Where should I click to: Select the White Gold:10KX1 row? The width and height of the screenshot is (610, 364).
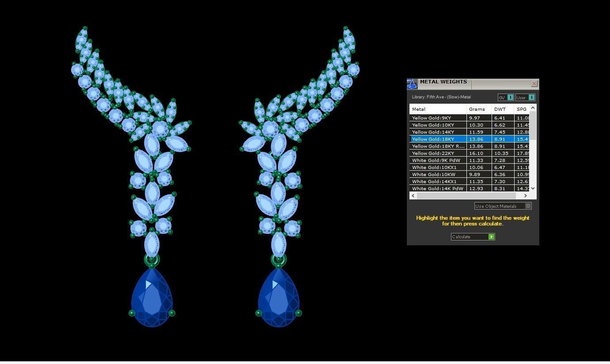(x=470, y=167)
